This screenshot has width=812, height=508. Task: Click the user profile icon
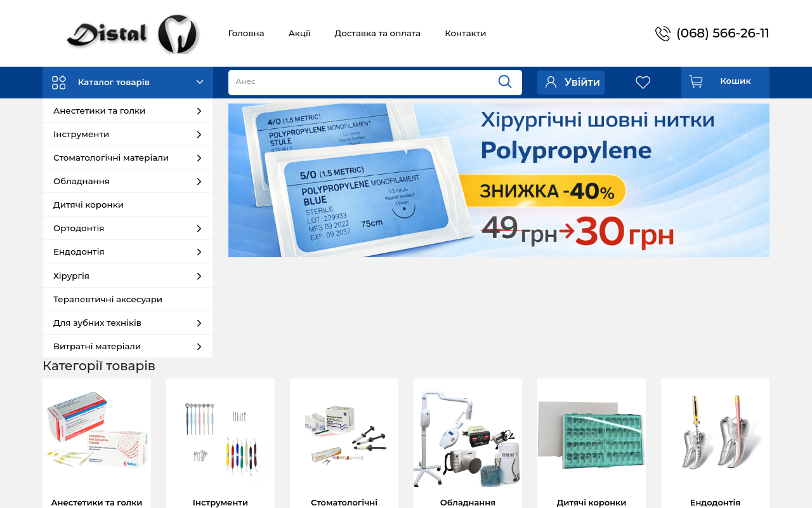(x=551, y=82)
